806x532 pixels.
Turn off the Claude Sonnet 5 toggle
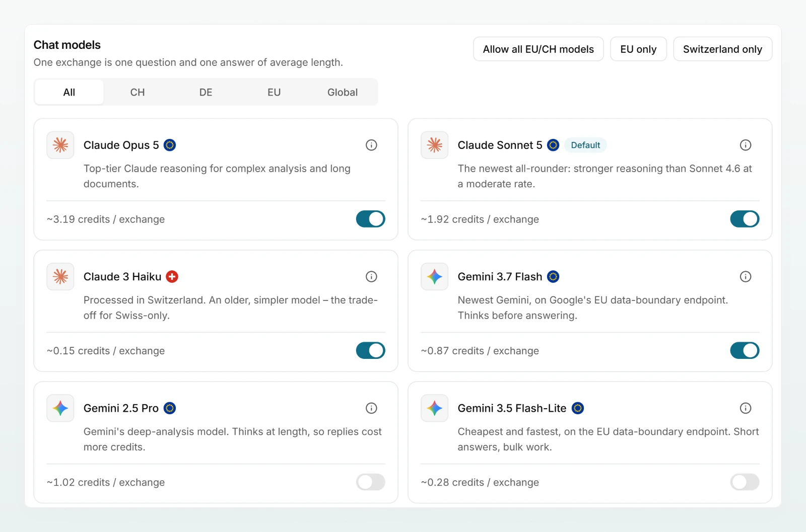[x=745, y=219]
